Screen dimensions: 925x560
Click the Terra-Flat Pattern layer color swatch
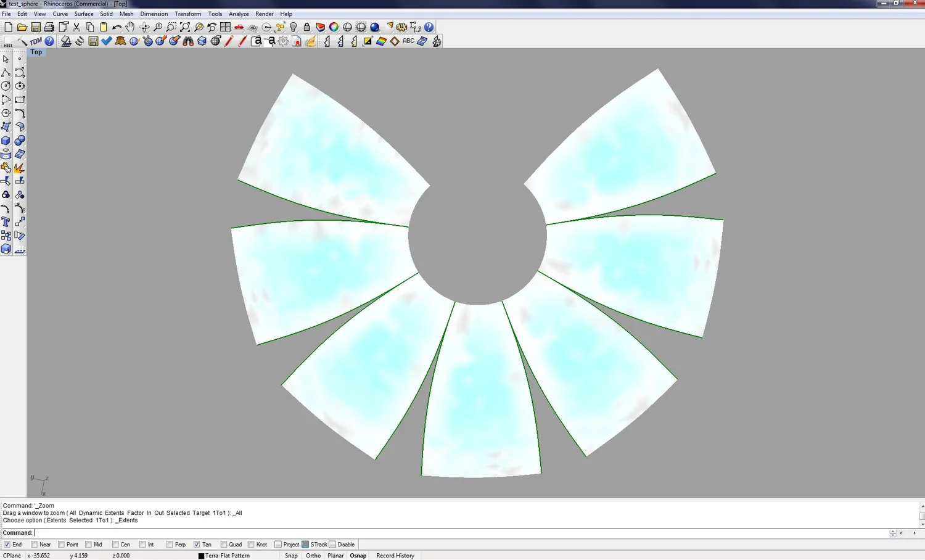point(200,556)
